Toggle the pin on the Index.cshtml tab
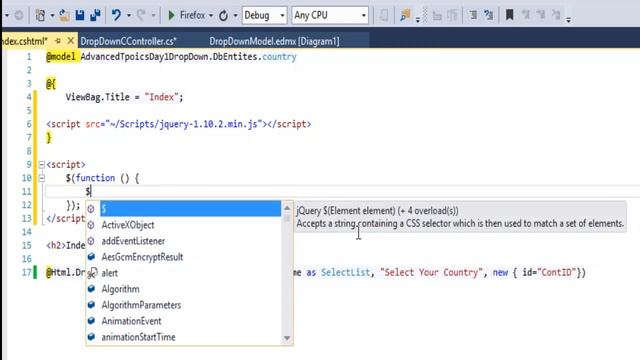The image size is (640, 360). point(58,41)
